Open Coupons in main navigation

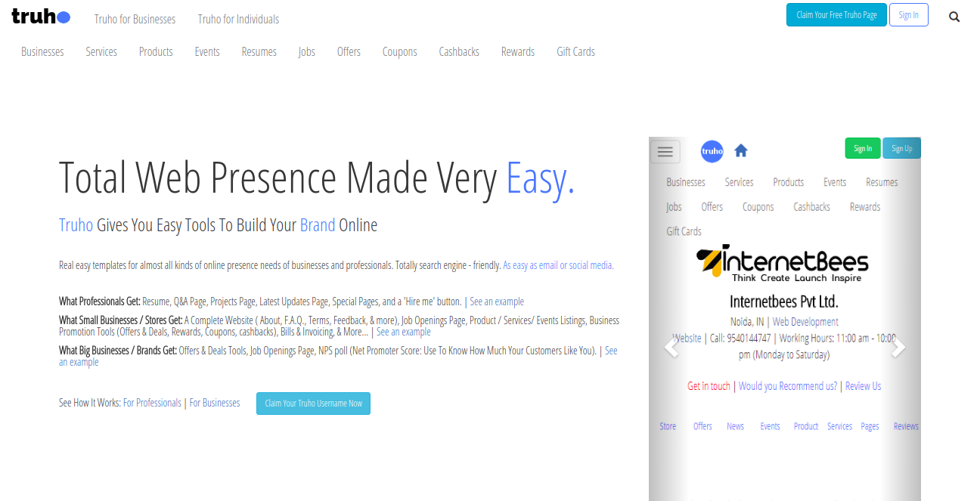[x=400, y=51]
